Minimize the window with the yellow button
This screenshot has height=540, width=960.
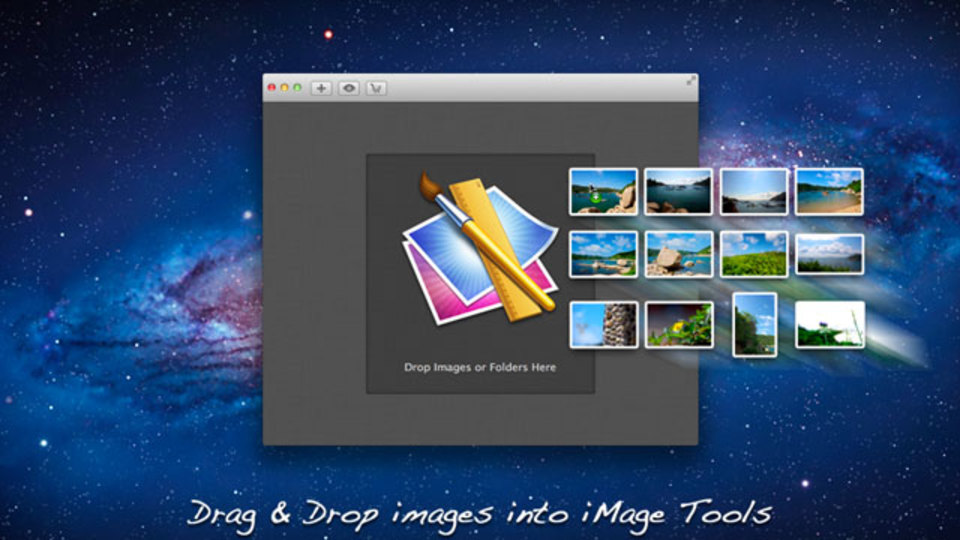284,88
